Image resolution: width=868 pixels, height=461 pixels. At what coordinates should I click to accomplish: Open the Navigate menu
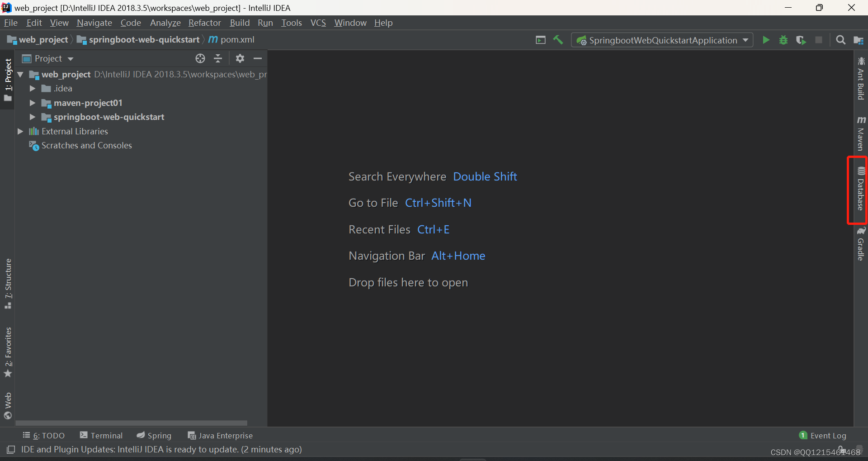94,23
